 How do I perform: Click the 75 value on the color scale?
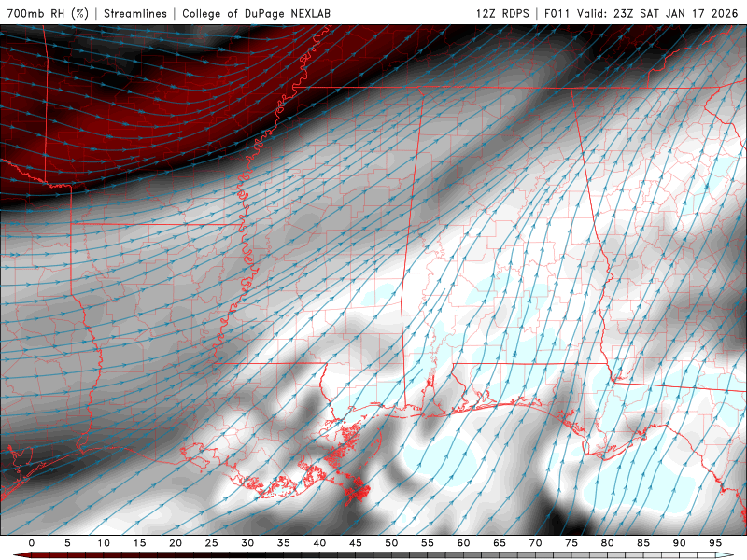coord(571,543)
